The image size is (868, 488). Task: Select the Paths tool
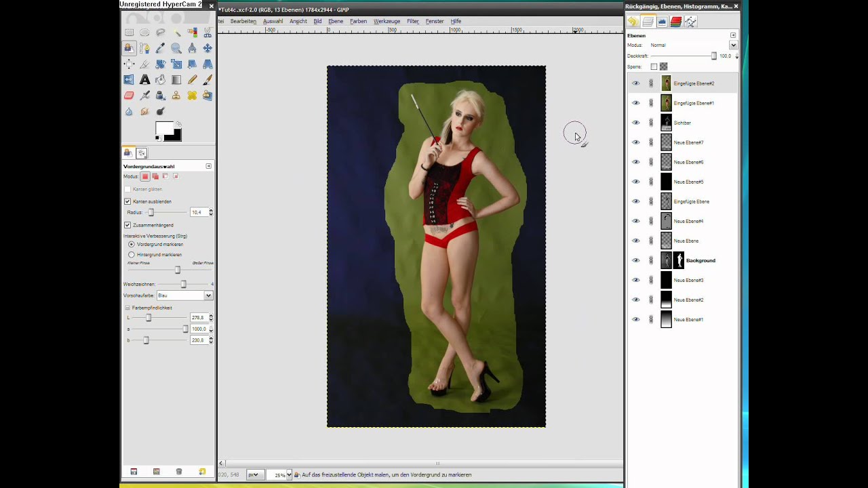[x=144, y=48]
